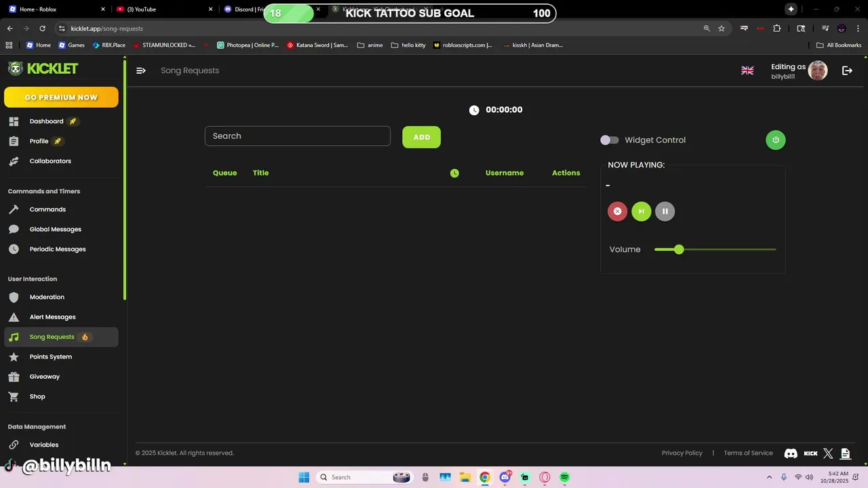868x488 pixels.
Task: Open Spotify from the taskbar
Action: [564, 477]
